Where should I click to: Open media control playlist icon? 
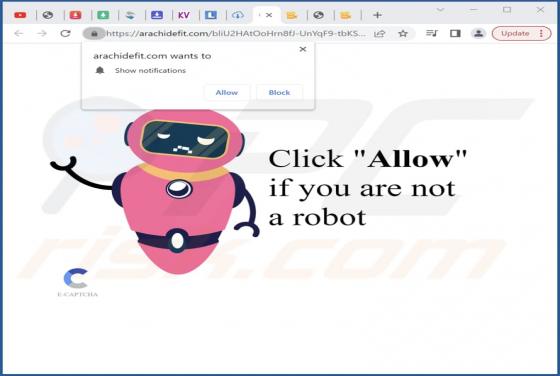(432, 33)
